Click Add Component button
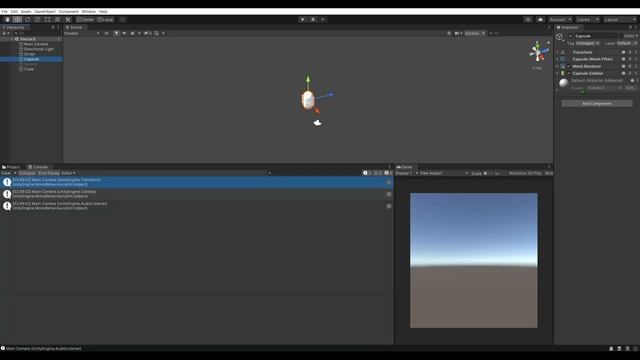640x360 pixels. pyautogui.click(x=597, y=104)
